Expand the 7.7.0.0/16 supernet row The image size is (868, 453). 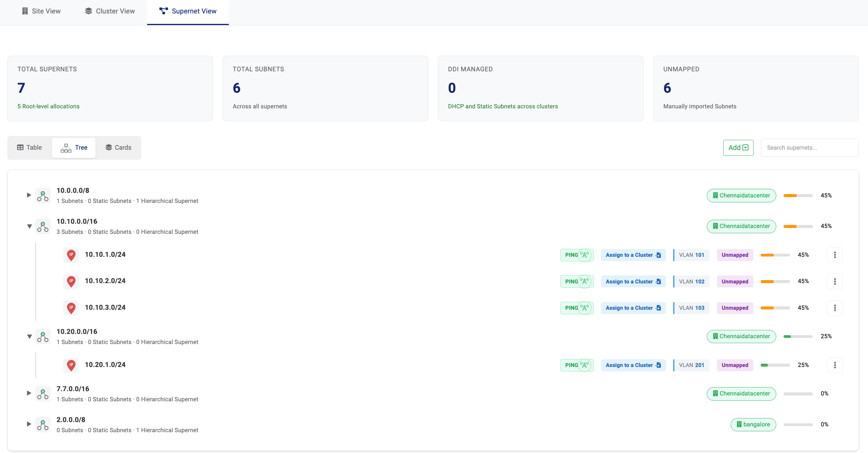(29, 393)
